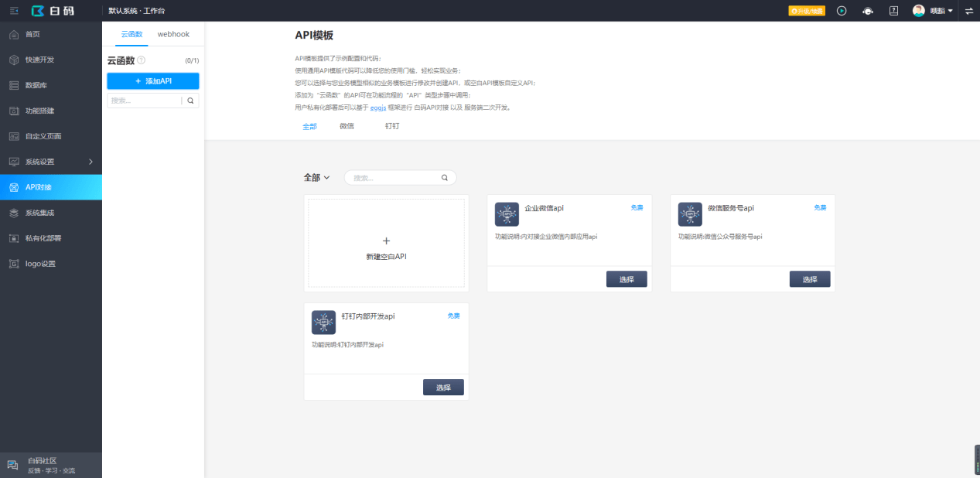Screen dimensions: 980x478
Task: Expand the 系统设置 sidebar submenu
Action: coord(51,162)
